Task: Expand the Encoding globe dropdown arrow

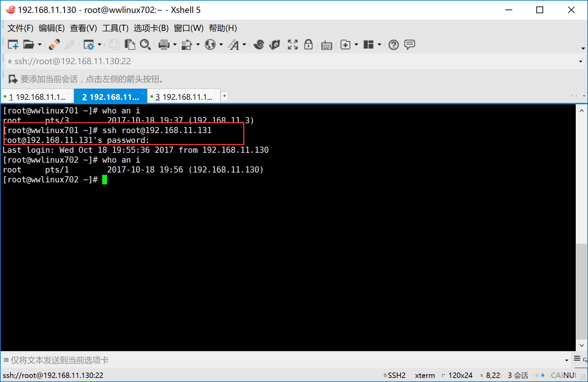Action: pyautogui.click(x=221, y=44)
